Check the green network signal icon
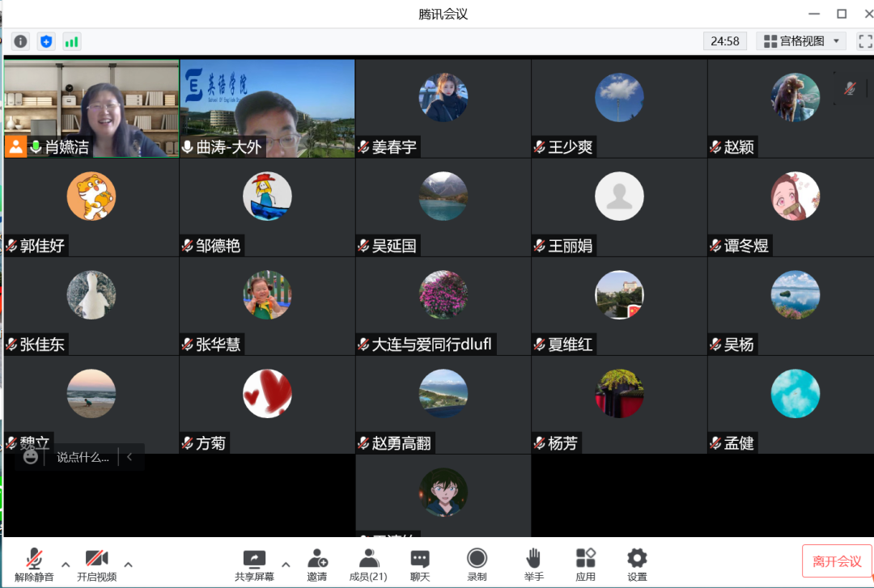This screenshot has width=874, height=588. (x=72, y=41)
